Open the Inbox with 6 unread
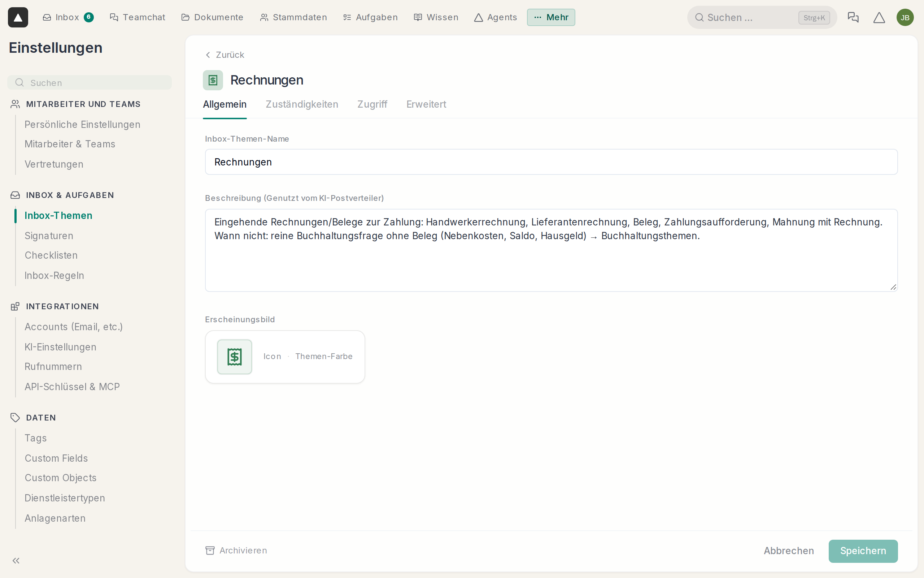 pyautogui.click(x=68, y=17)
